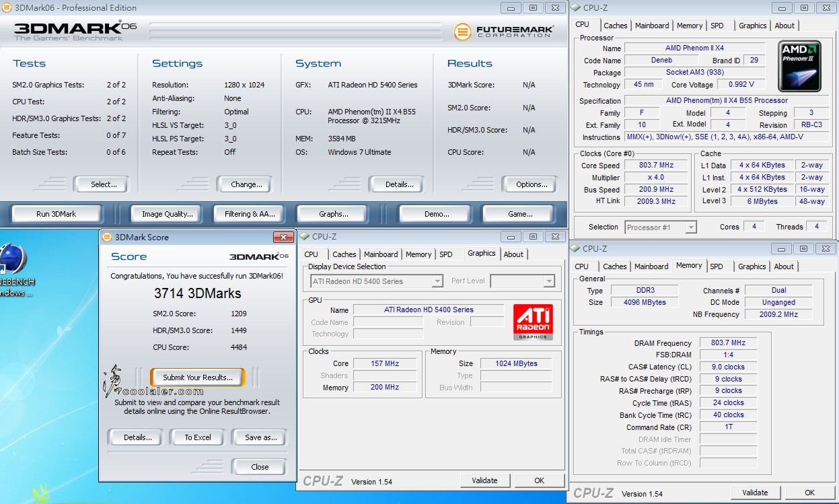The image size is (839, 504).
Task: Click the Level 3 cache value "6 MBytes"
Action: (x=762, y=201)
